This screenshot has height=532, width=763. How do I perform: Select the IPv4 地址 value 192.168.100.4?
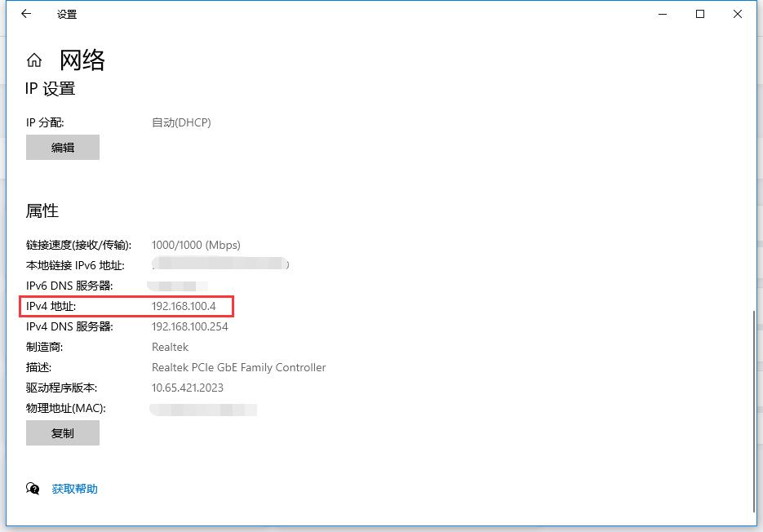click(x=184, y=306)
